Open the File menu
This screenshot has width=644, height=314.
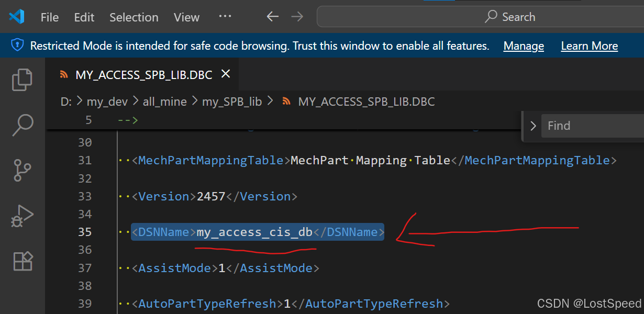pyautogui.click(x=50, y=17)
